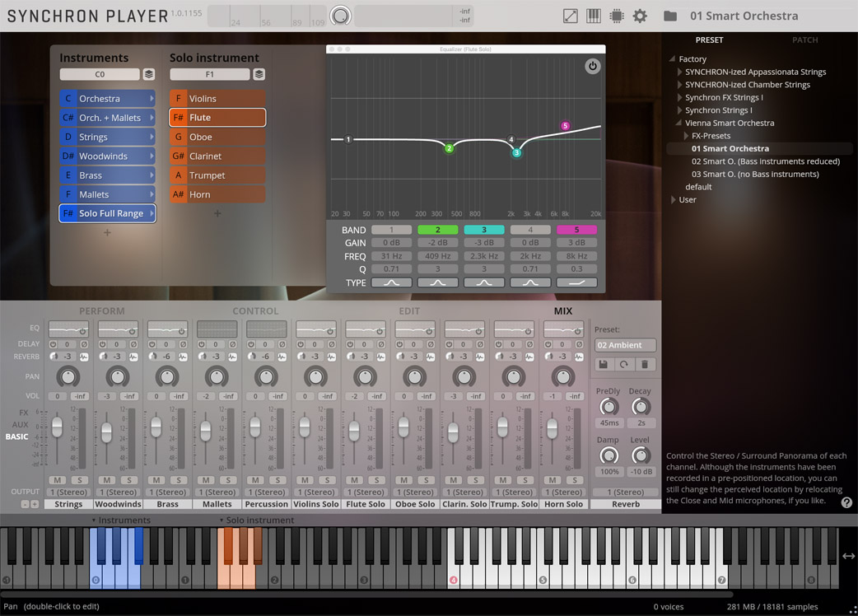This screenshot has width=858, height=616.
Task: Open the PATCH browser tab
Action: coord(805,40)
